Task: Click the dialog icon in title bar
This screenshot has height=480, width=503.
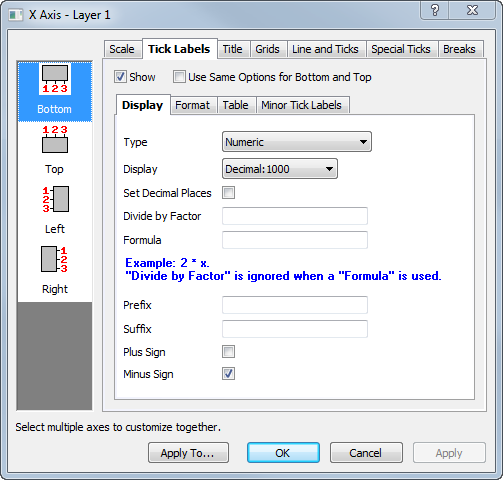Action: point(15,15)
